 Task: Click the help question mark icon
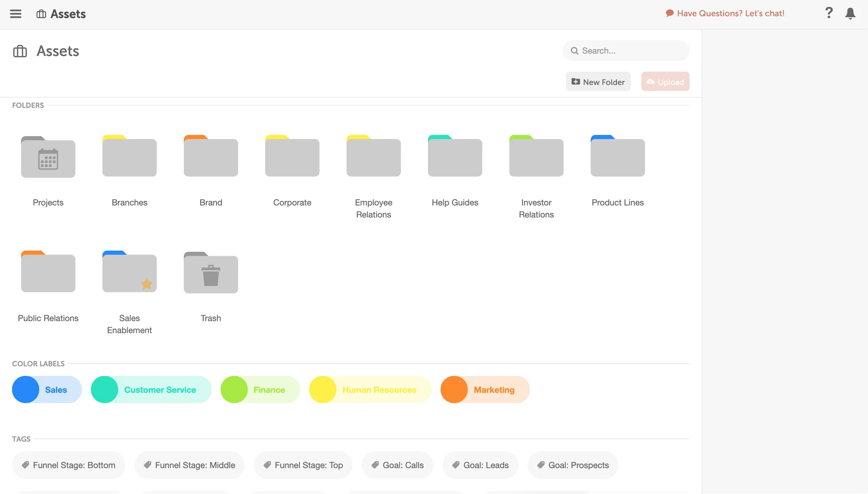coord(829,13)
